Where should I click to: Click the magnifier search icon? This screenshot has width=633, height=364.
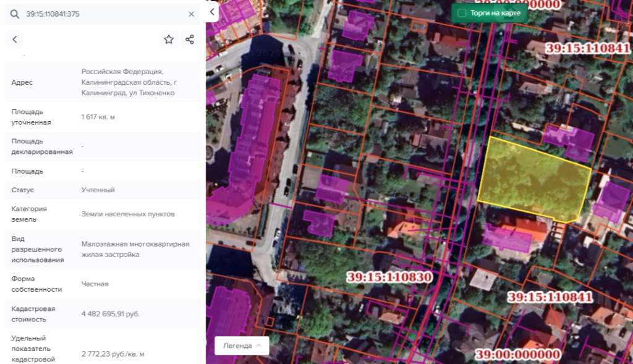click(x=15, y=14)
